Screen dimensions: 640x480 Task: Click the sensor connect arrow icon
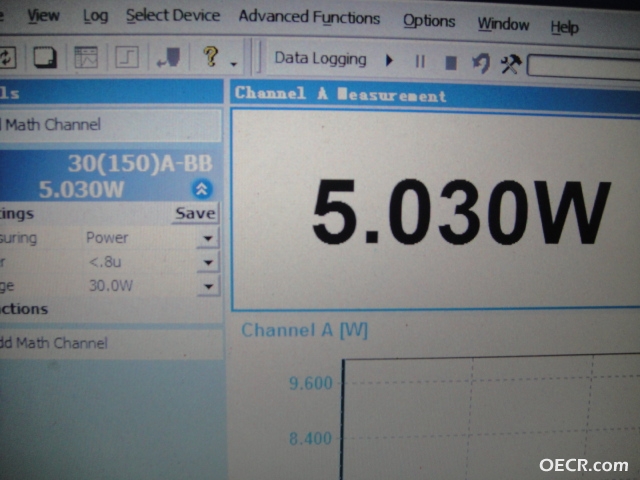(x=169, y=57)
